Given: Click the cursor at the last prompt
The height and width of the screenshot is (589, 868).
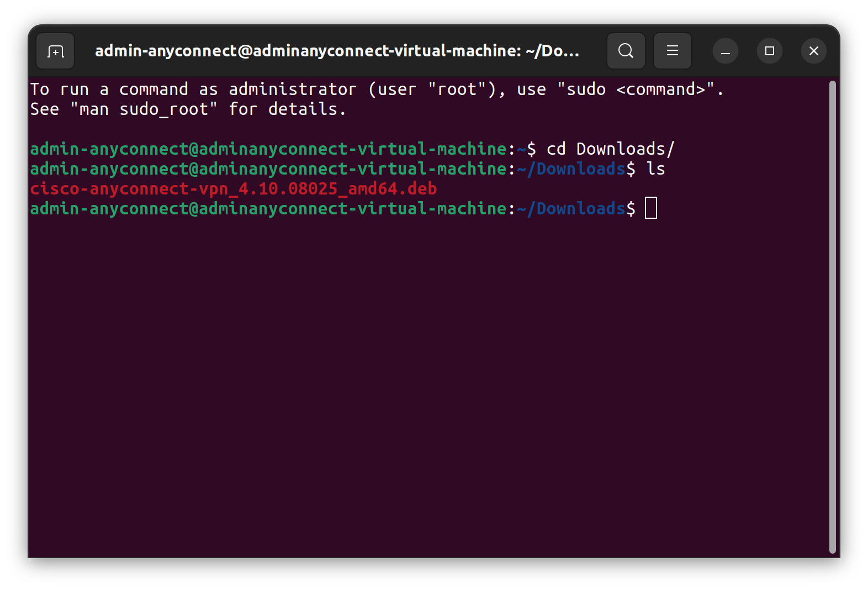Looking at the screenshot, I should click(651, 208).
